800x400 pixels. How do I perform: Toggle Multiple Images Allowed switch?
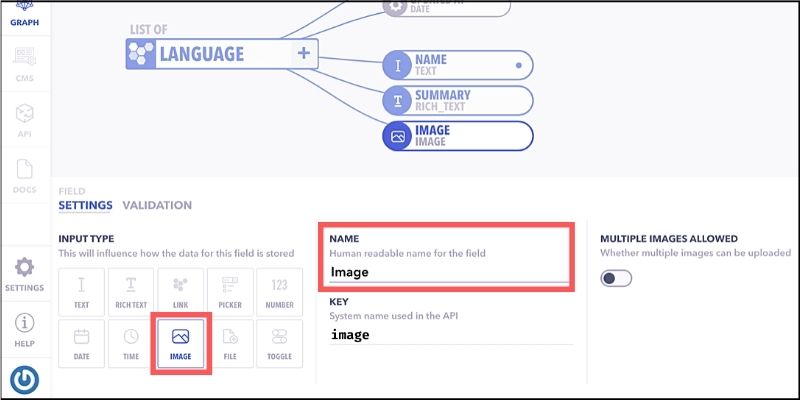point(616,279)
